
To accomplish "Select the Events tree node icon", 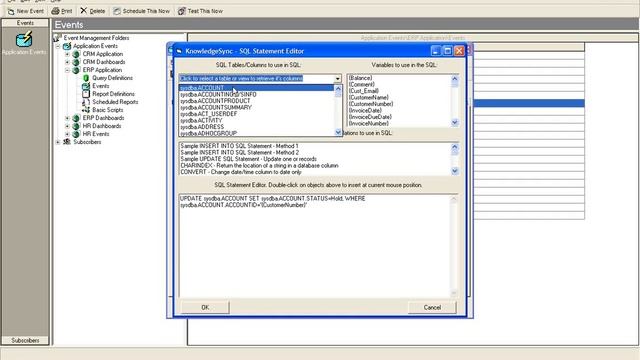I will (x=86, y=86).
